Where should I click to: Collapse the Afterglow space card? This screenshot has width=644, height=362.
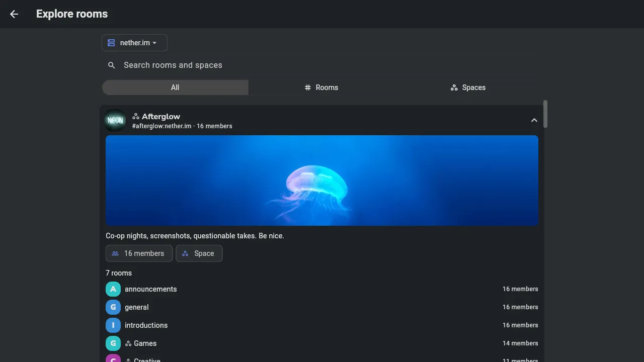(x=534, y=120)
